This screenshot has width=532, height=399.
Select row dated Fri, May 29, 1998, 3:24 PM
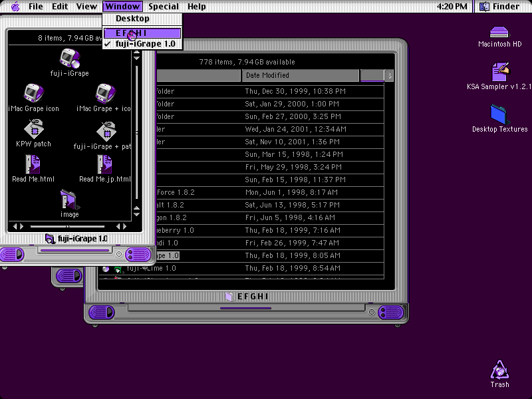(271, 167)
